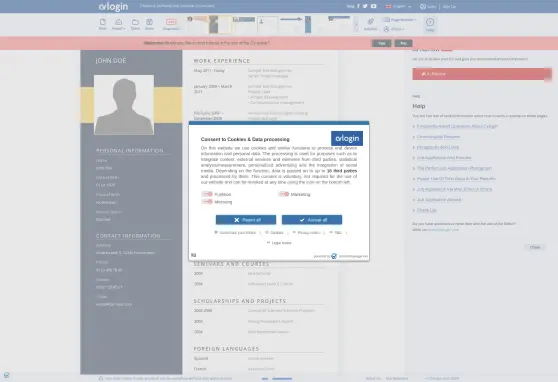Screen dimensions: 558x382
Task: Click the Save disk icon
Action: coord(149,22)
